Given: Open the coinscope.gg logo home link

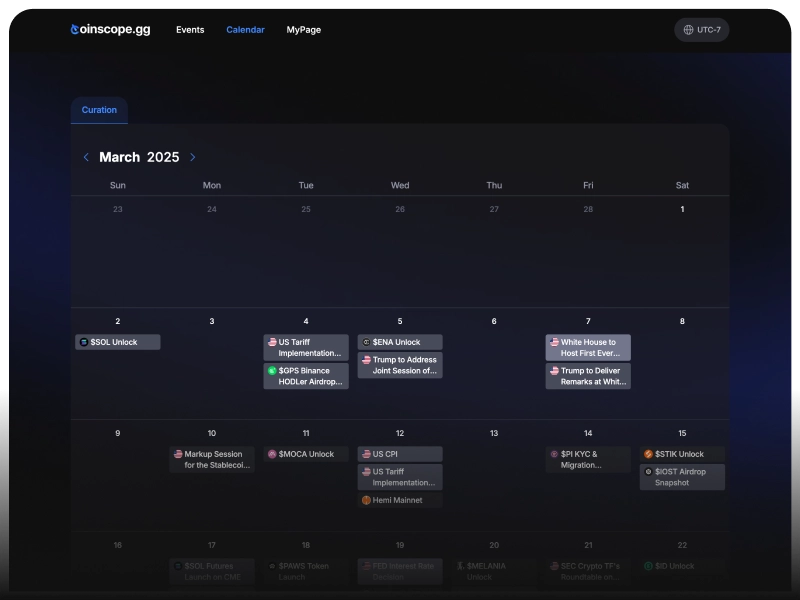Looking at the screenshot, I should [110, 30].
